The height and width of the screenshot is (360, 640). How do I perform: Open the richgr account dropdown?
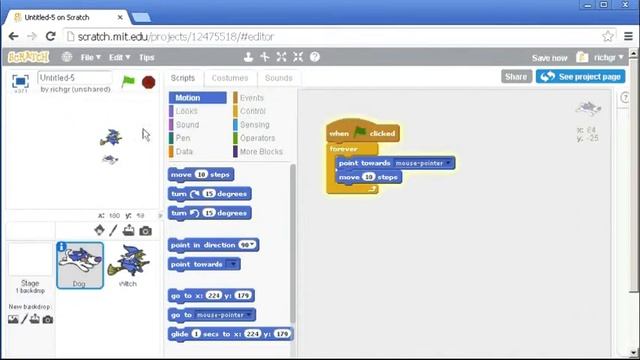[x=609, y=58]
